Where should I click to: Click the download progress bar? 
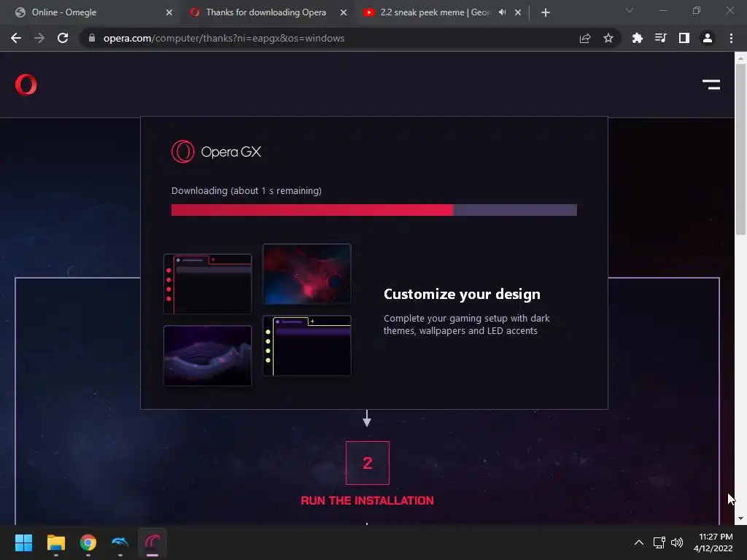pos(374,210)
